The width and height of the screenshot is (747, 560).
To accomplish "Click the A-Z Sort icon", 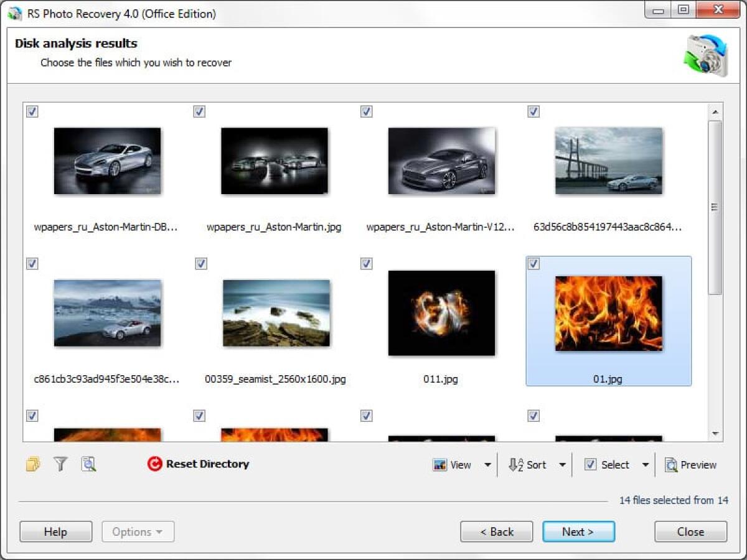I will [516, 464].
